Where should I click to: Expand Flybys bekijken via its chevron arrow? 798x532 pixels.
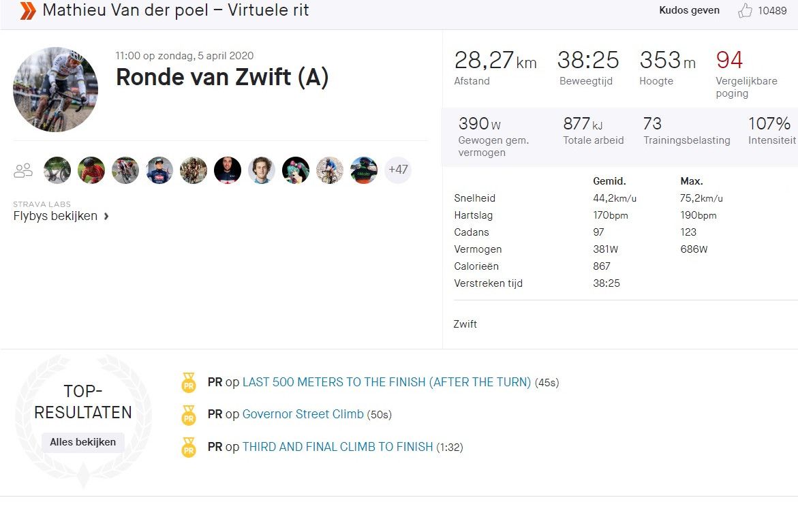point(106,215)
